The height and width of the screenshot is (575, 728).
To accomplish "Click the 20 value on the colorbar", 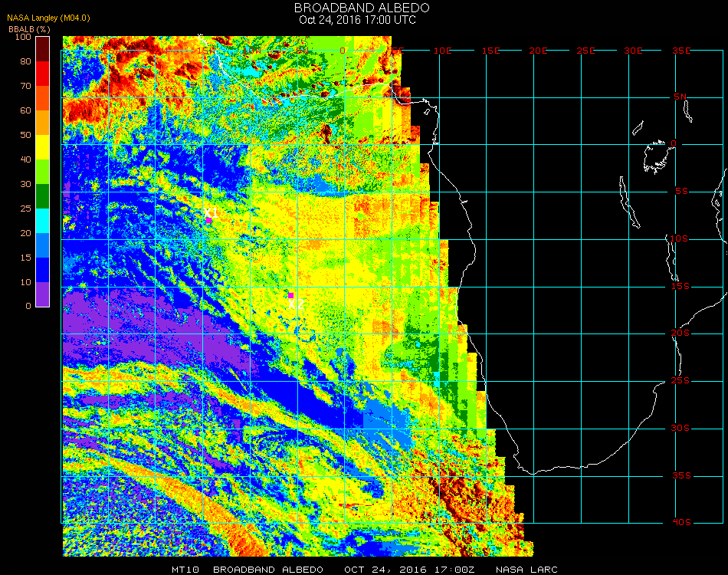I will 25,233.
